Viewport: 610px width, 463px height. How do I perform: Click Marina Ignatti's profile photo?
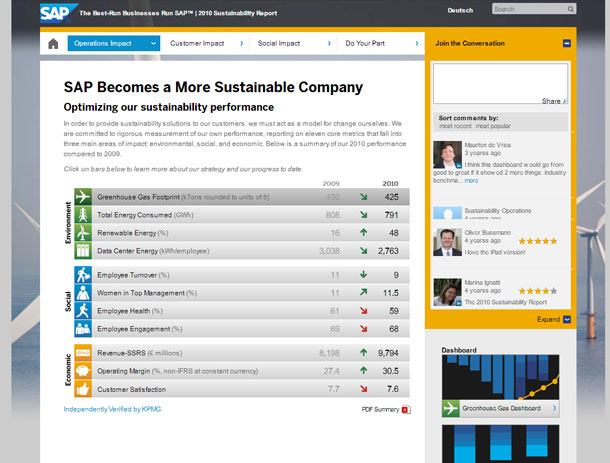coord(448,292)
